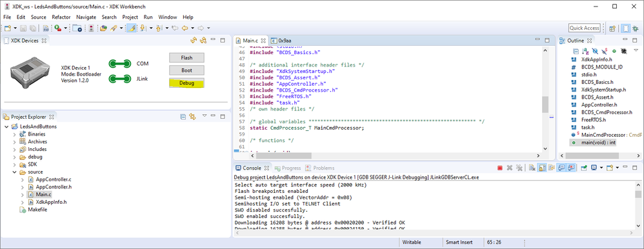Click the Run with coverage/launch icon
The height and width of the screenshot is (249, 644).
click(58, 28)
